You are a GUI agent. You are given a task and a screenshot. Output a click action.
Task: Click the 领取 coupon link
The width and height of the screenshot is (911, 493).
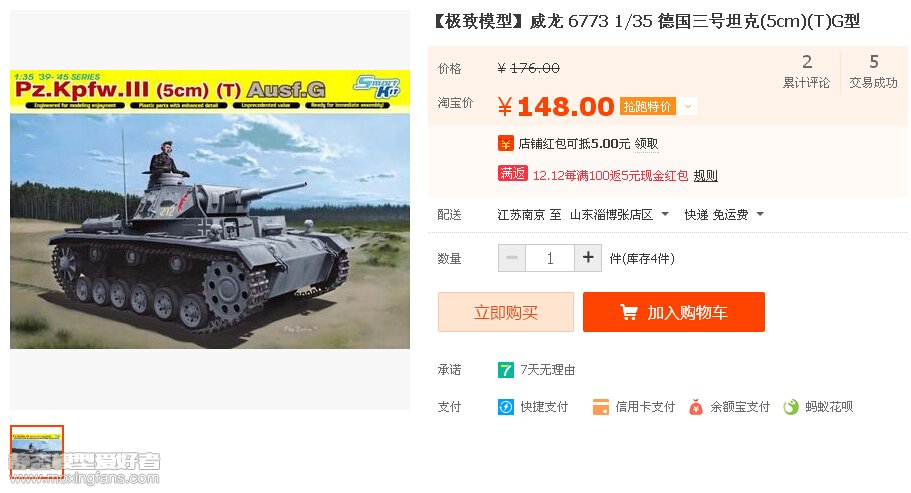pyautogui.click(x=646, y=144)
